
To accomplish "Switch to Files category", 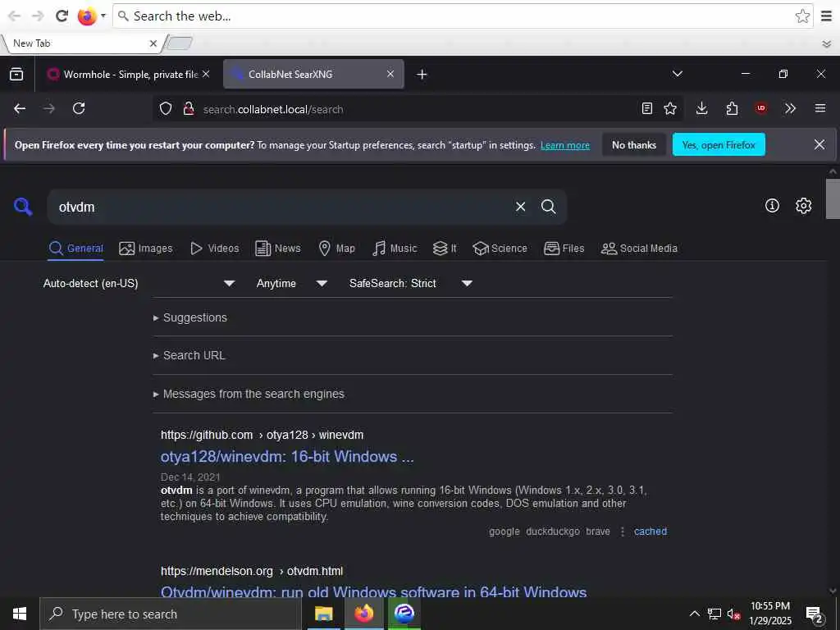I will (x=564, y=249).
